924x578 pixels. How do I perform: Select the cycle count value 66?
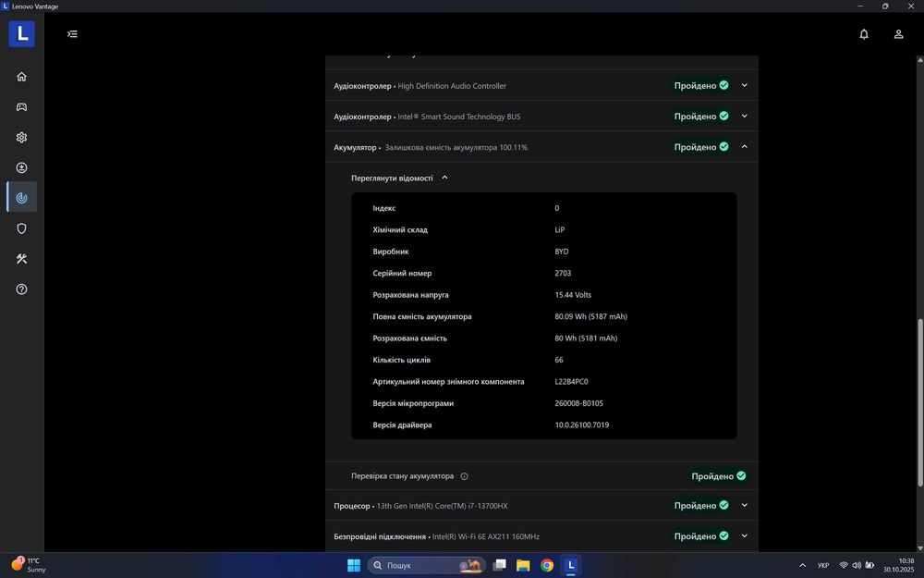point(559,360)
